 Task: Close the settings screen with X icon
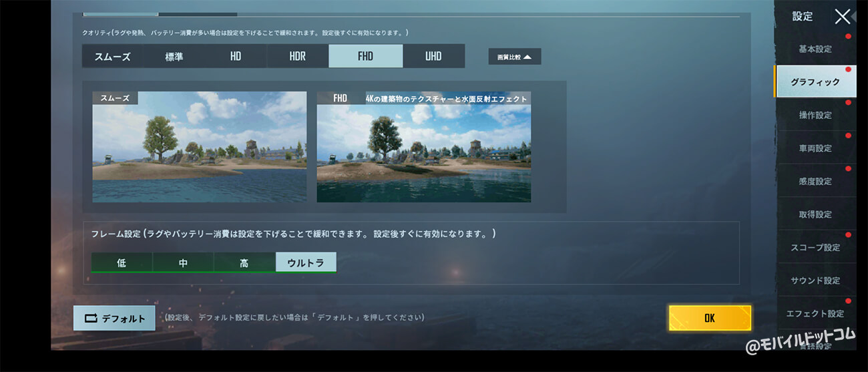click(843, 17)
